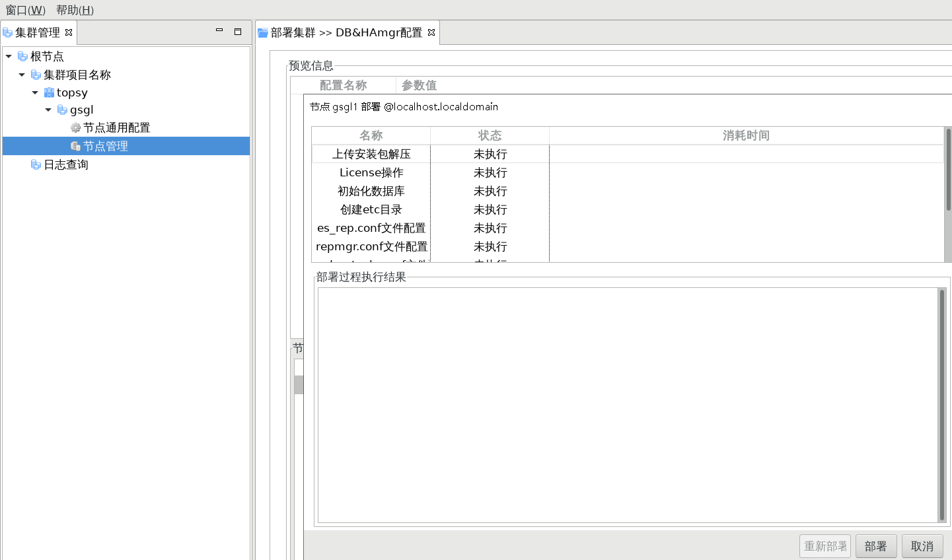952x560 pixels.
Task: Click the 集群项目名称 tree icon
Action: (36, 75)
